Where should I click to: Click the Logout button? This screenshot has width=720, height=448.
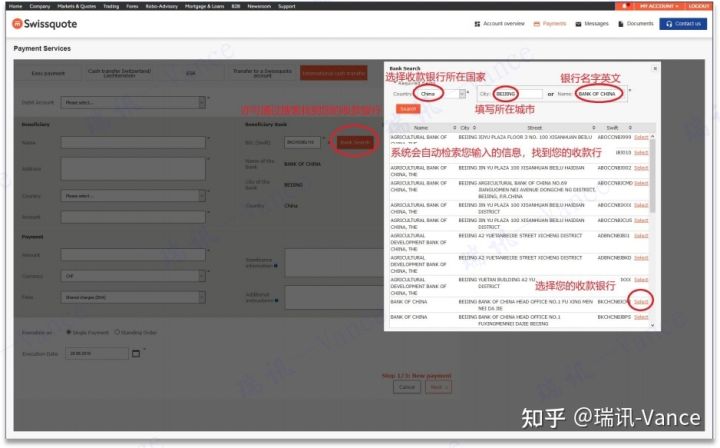(698, 6)
